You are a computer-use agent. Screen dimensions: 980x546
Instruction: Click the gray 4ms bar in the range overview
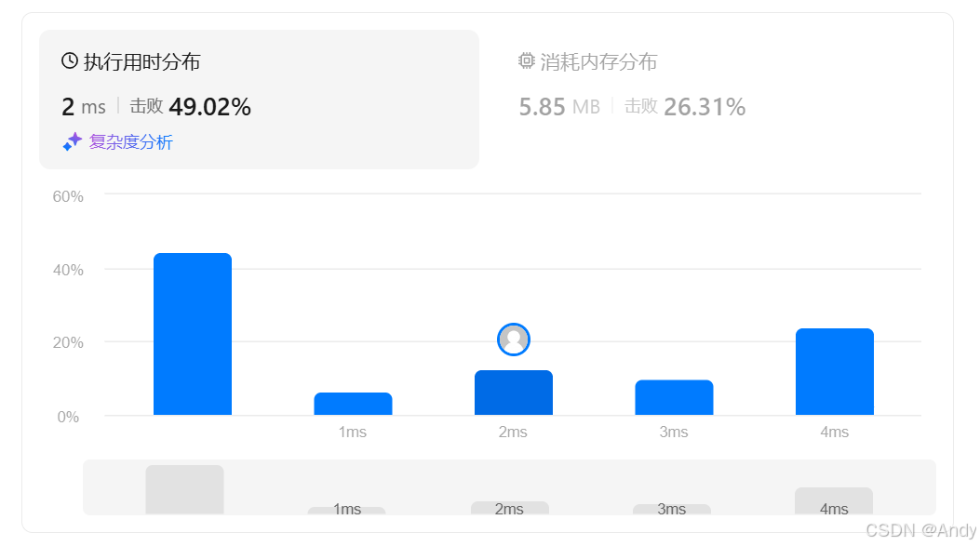(x=834, y=500)
